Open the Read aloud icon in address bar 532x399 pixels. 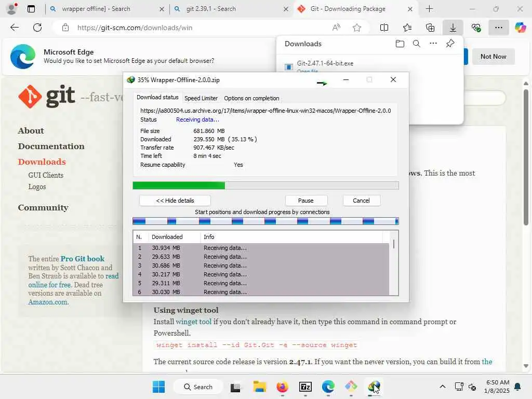coord(336,28)
